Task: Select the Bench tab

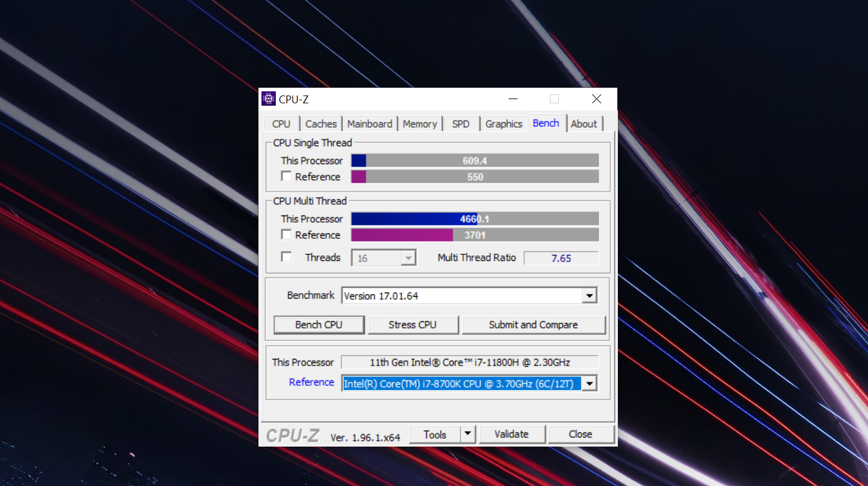Action: (x=546, y=123)
